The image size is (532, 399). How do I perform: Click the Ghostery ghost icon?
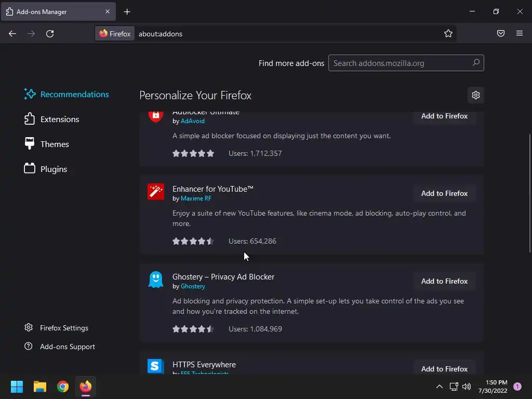[156, 280]
